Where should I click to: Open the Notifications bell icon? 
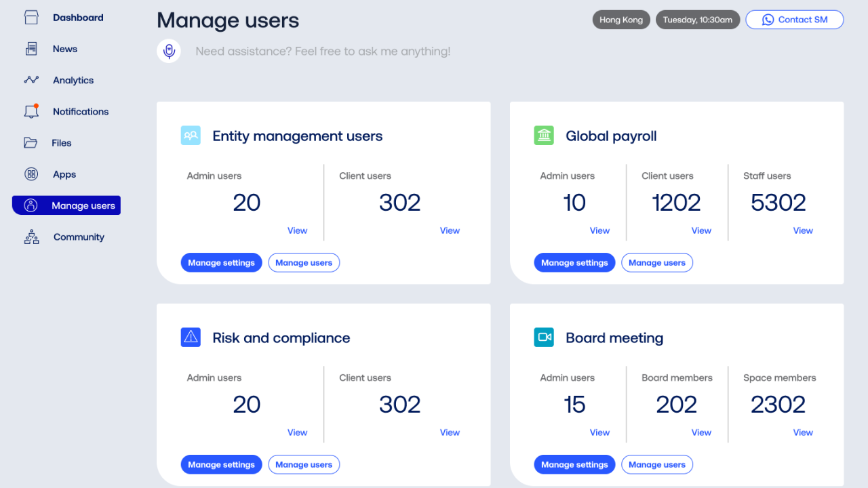pos(31,112)
